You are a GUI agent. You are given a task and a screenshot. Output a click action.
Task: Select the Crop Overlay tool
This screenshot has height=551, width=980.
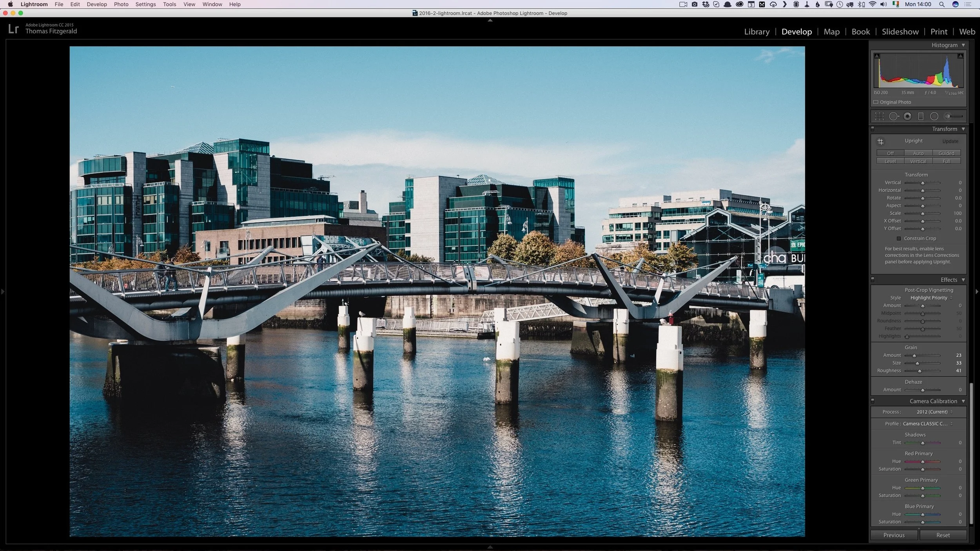click(x=879, y=116)
